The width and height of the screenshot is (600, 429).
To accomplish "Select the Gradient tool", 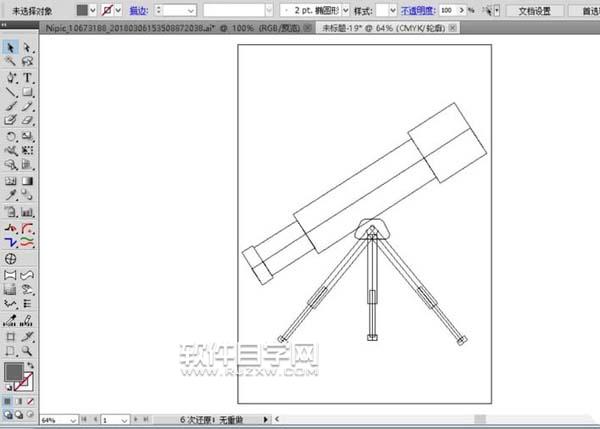I will click(27, 181).
